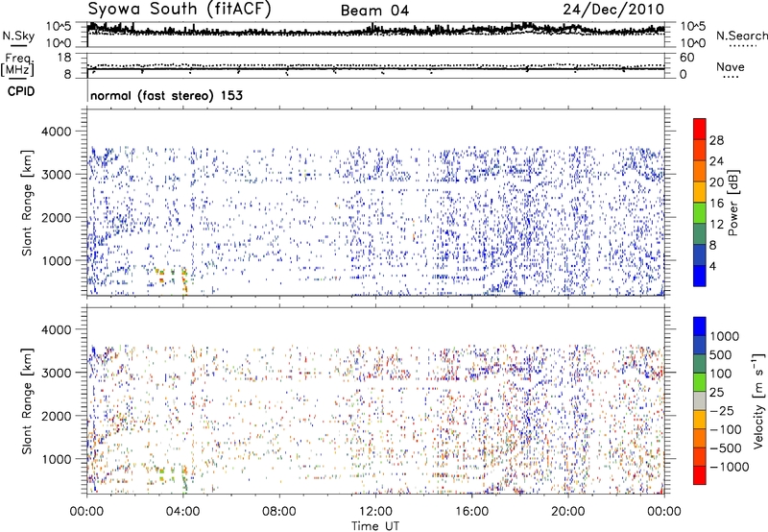This screenshot has height=532, width=768.
Task: Click the date '24/Dec/2010'
Action: coord(613,10)
